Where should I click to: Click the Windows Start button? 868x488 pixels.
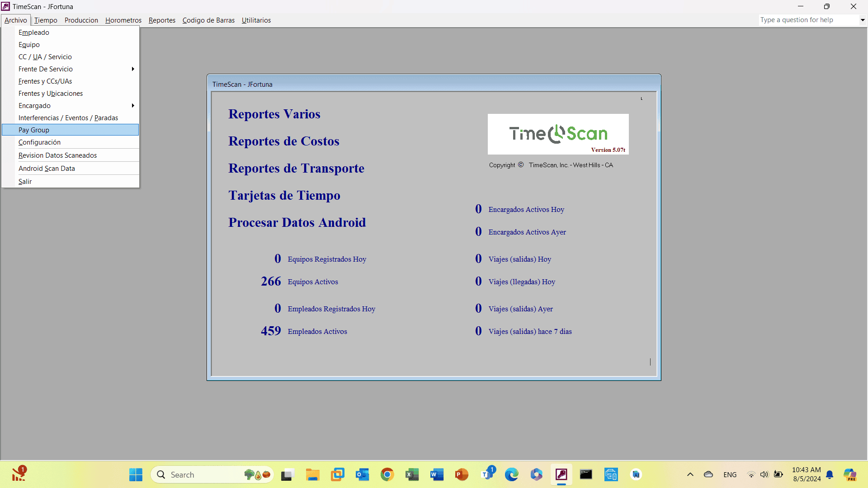coord(136,474)
